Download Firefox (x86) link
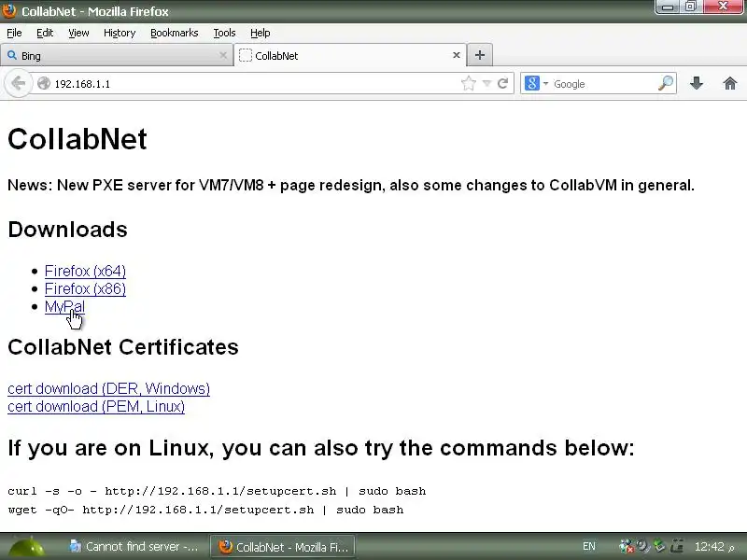The height and width of the screenshot is (560, 747). (85, 288)
